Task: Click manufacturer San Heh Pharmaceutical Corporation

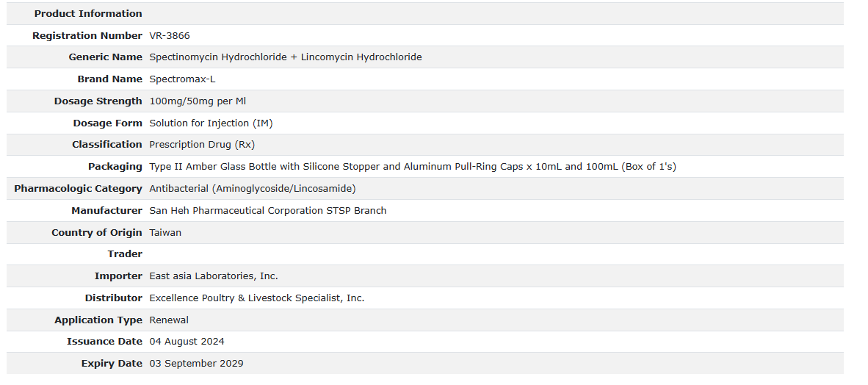Action: [x=267, y=211]
